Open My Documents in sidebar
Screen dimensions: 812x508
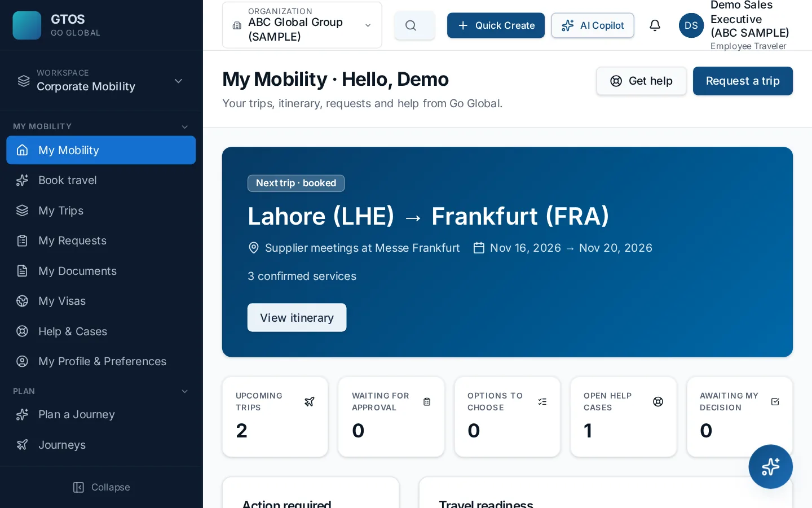point(101,271)
